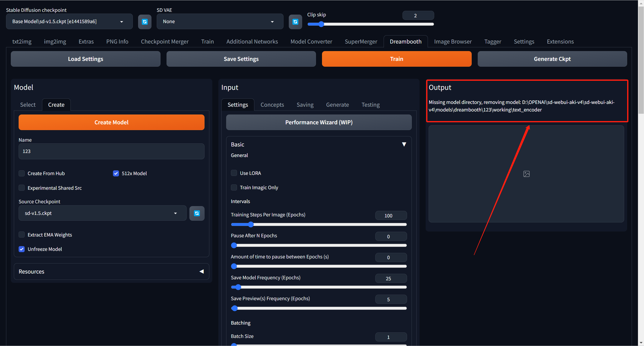Refresh the Source Checkpoint list
The width and height of the screenshot is (644, 346).
197,213
